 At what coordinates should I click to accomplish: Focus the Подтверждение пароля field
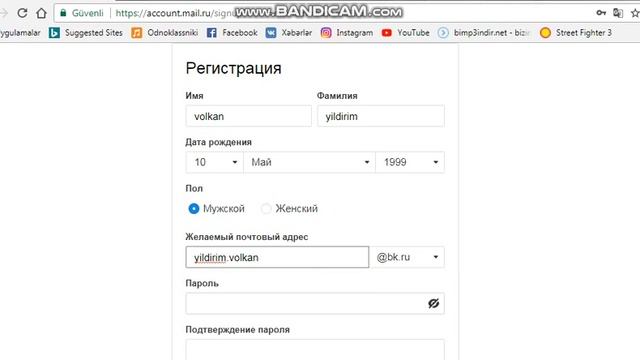[x=315, y=350]
